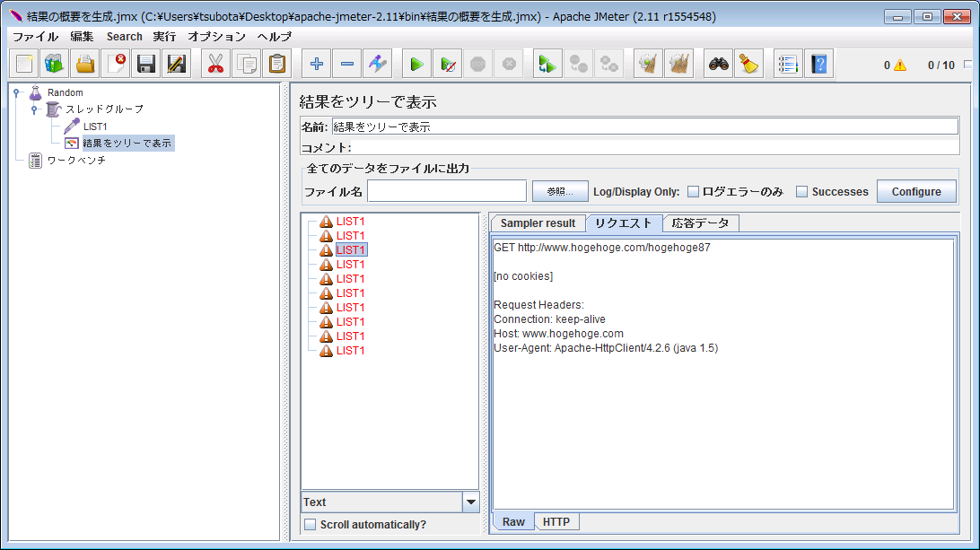The height and width of the screenshot is (550, 980).
Task: Select the Random test plan node
Action: [x=65, y=92]
